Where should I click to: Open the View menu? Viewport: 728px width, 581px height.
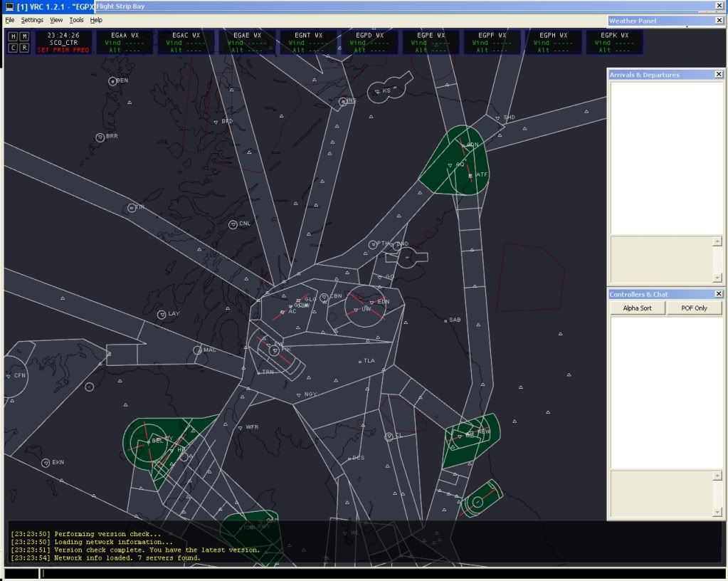(56, 20)
